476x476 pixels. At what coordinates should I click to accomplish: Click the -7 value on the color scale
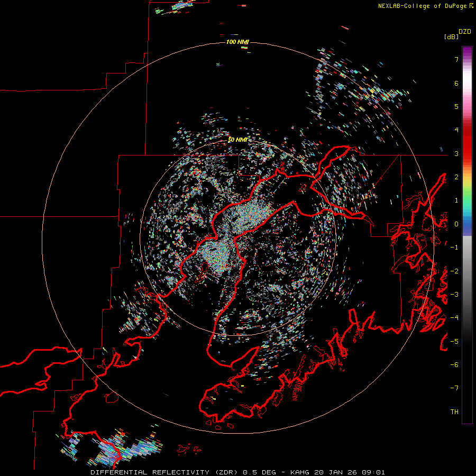tap(454, 388)
